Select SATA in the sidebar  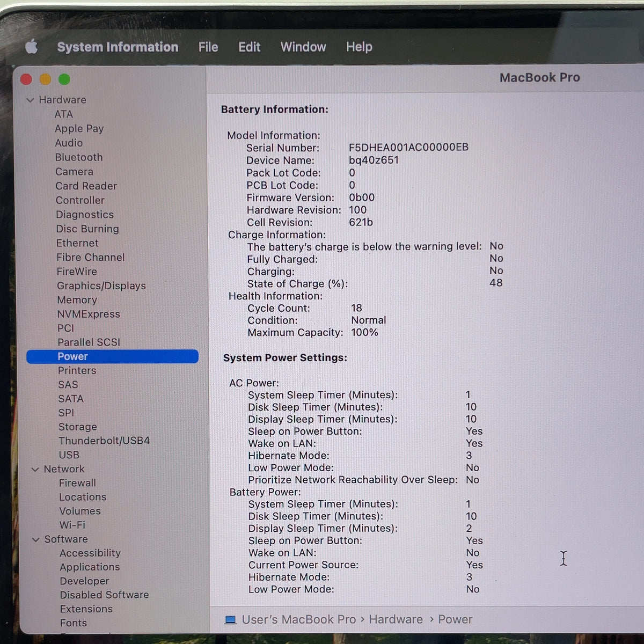[x=71, y=399]
